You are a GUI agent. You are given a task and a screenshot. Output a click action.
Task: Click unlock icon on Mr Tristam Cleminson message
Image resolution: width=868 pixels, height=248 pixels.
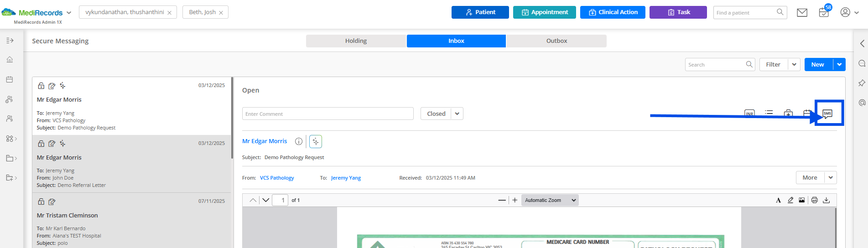pos(41,201)
